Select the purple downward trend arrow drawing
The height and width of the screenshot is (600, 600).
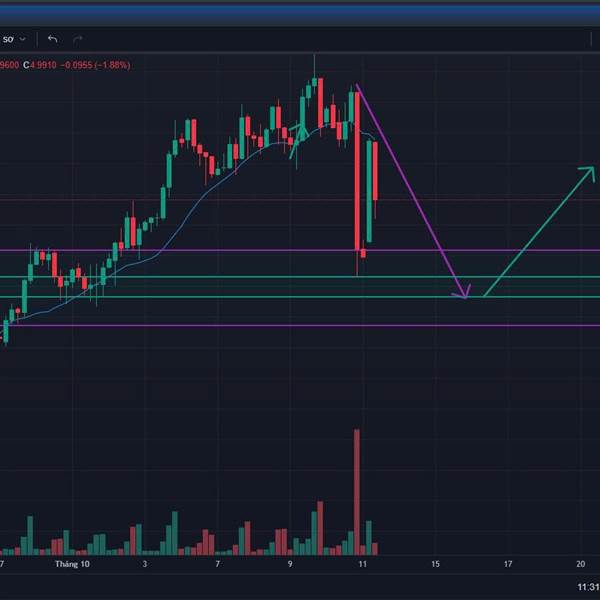point(412,191)
